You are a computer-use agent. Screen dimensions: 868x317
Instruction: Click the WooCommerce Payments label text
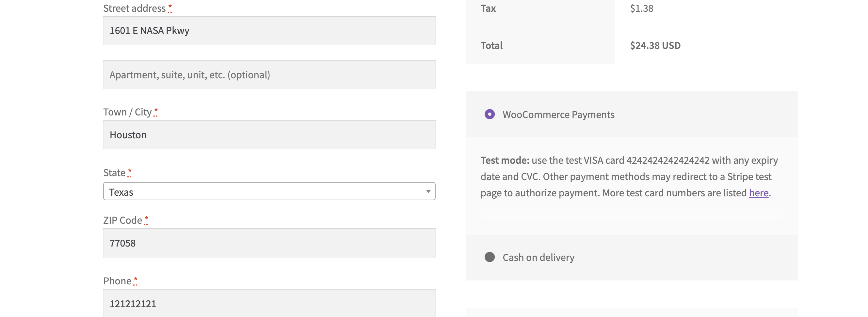[558, 115]
